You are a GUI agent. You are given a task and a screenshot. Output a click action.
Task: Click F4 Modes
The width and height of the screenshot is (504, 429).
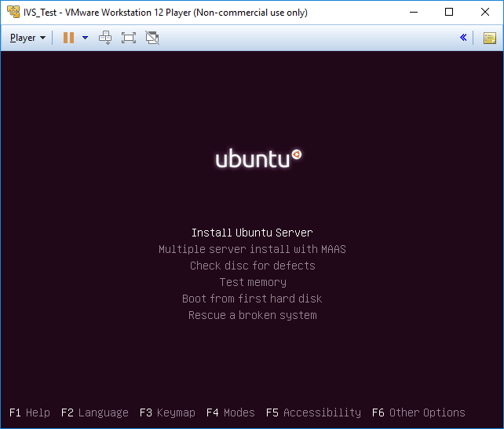click(231, 412)
